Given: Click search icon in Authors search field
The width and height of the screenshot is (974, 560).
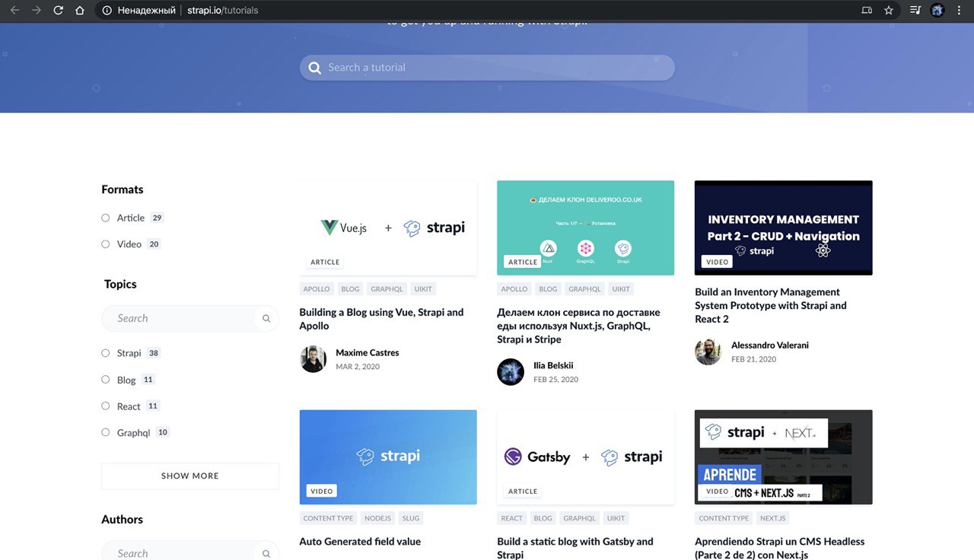Looking at the screenshot, I should coord(266,554).
